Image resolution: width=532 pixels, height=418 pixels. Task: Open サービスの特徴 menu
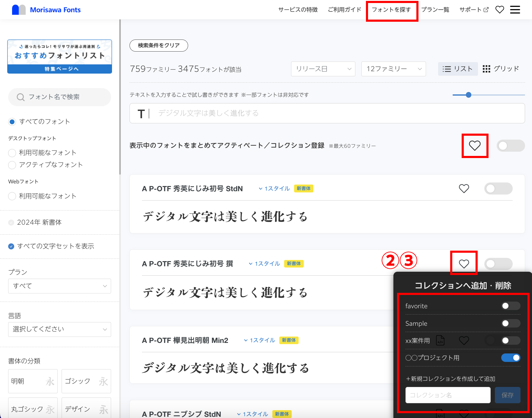click(298, 10)
